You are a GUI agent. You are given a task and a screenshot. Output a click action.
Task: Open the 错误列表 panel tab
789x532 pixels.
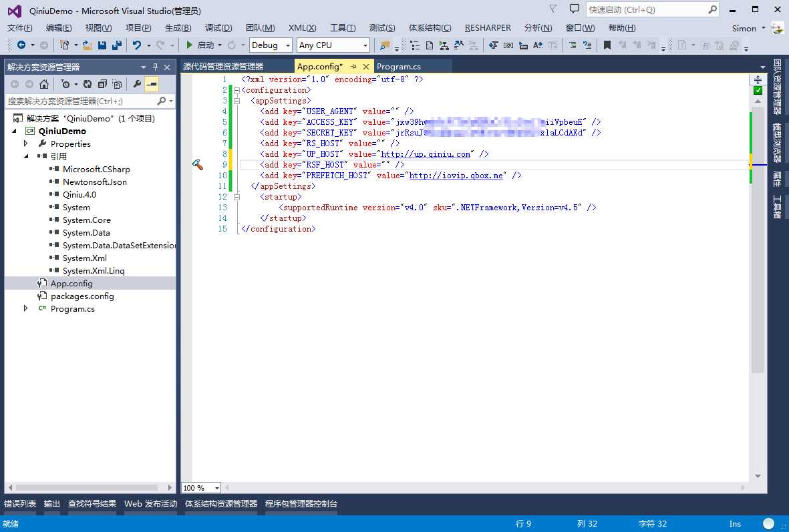20,504
